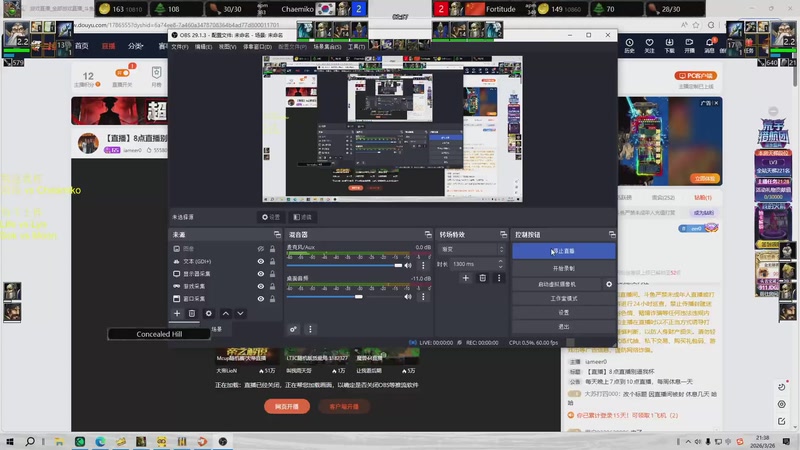Toggle visibility of the 显示器采集 source

click(261, 274)
